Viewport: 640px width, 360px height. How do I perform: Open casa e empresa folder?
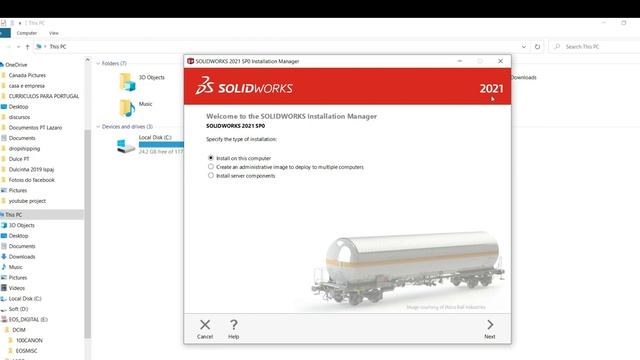[27, 86]
